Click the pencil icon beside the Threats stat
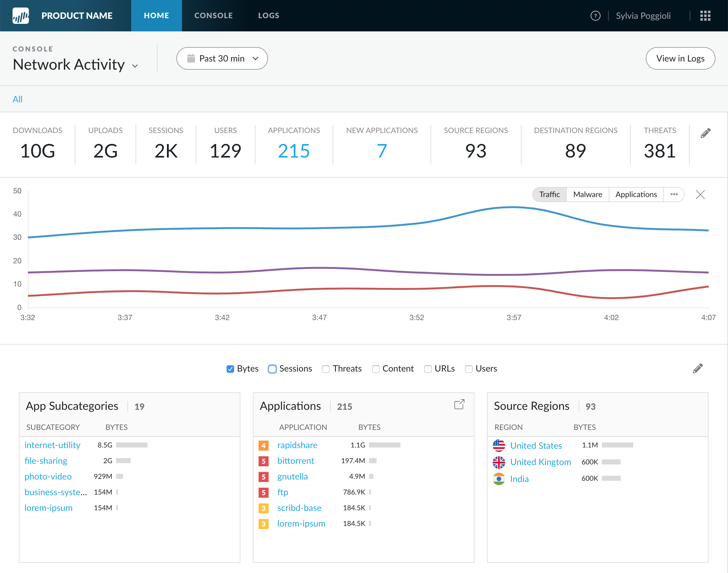 705,133
